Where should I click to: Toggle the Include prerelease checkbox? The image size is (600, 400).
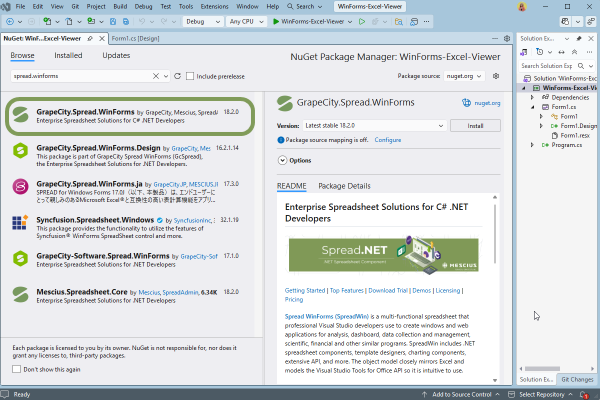click(190, 76)
